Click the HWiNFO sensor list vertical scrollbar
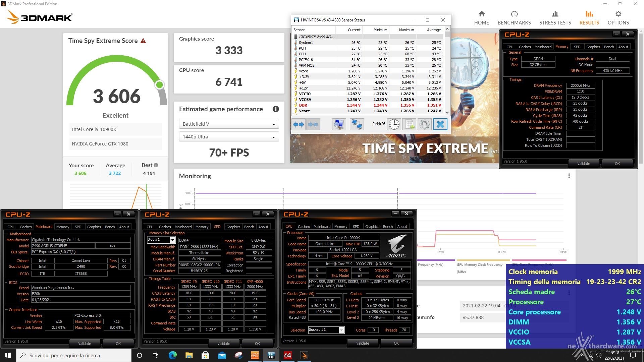This screenshot has height=362, width=644. (x=447, y=71)
